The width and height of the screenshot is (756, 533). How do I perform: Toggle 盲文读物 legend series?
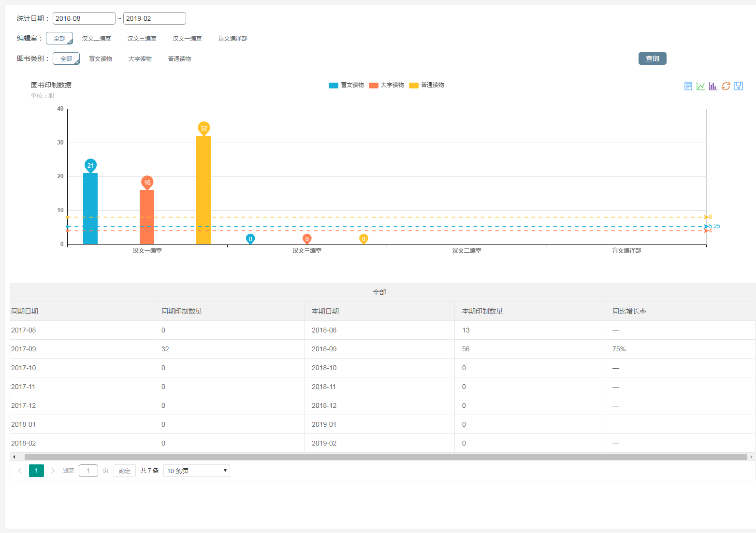[346, 85]
